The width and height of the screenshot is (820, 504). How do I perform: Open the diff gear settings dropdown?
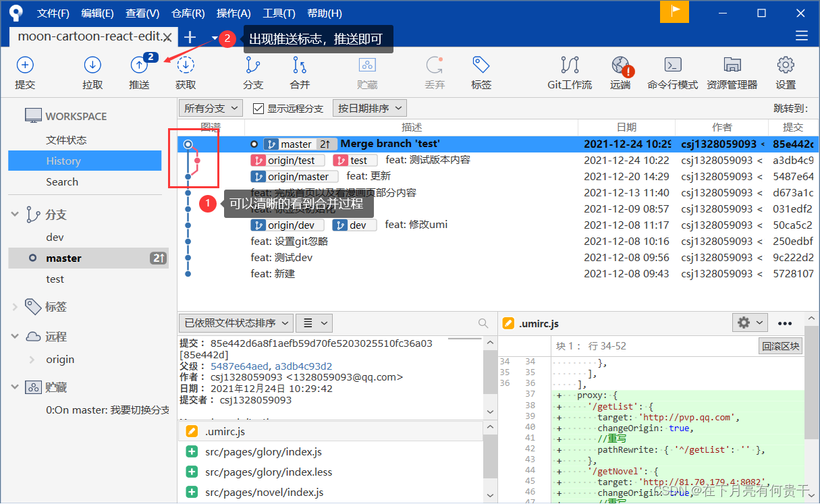(750, 323)
